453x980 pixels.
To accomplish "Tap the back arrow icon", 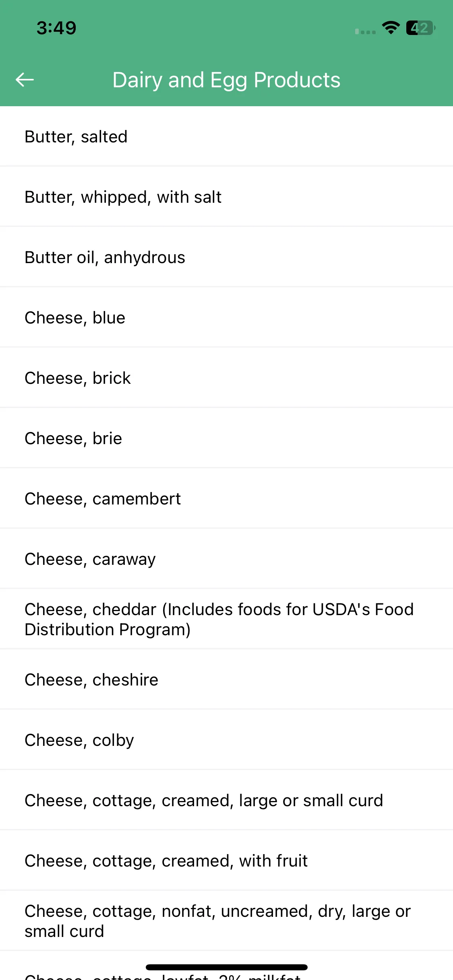I will (x=25, y=80).
